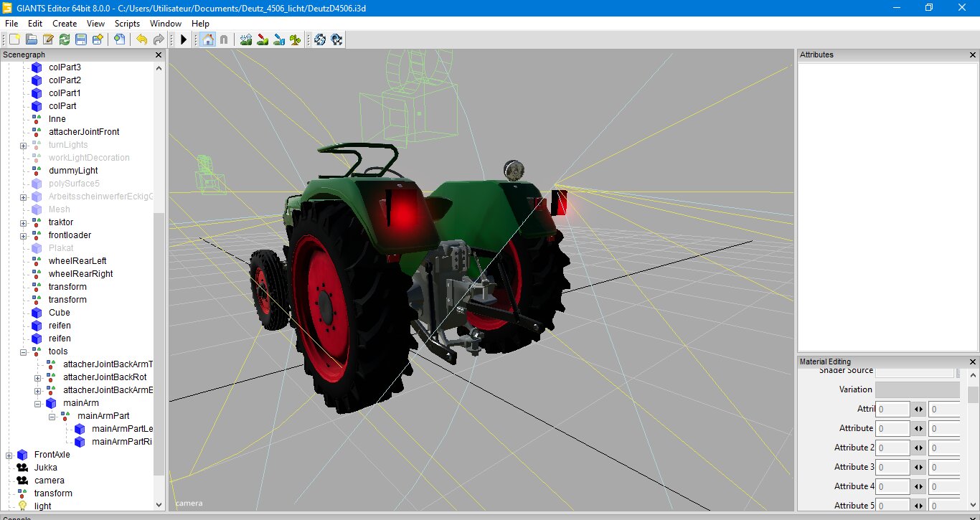The image size is (980, 520).
Task: Click the last toolbar icon
Action: [x=336, y=39]
